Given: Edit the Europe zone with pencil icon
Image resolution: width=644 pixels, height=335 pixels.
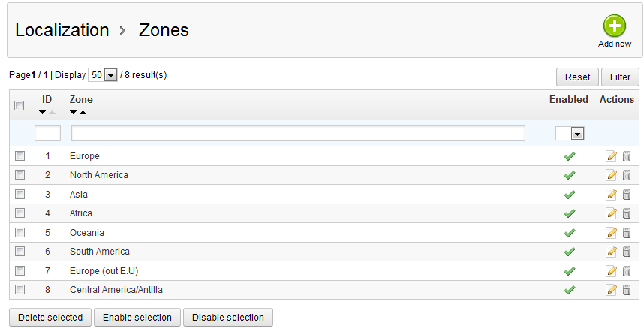Looking at the screenshot, I should pyautogui.click(x=612, y=156).
